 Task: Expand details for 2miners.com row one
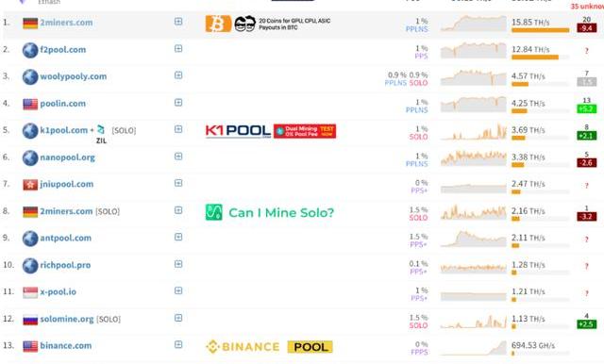pyautogui.click(x=178, y=22)
